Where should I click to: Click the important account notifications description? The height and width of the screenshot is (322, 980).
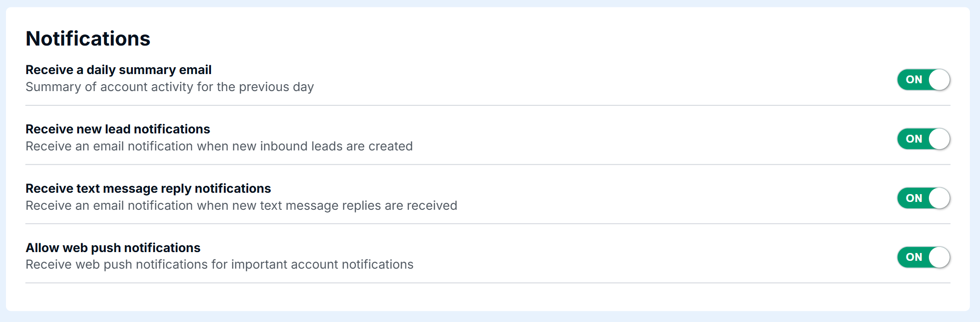pos(219,264)
